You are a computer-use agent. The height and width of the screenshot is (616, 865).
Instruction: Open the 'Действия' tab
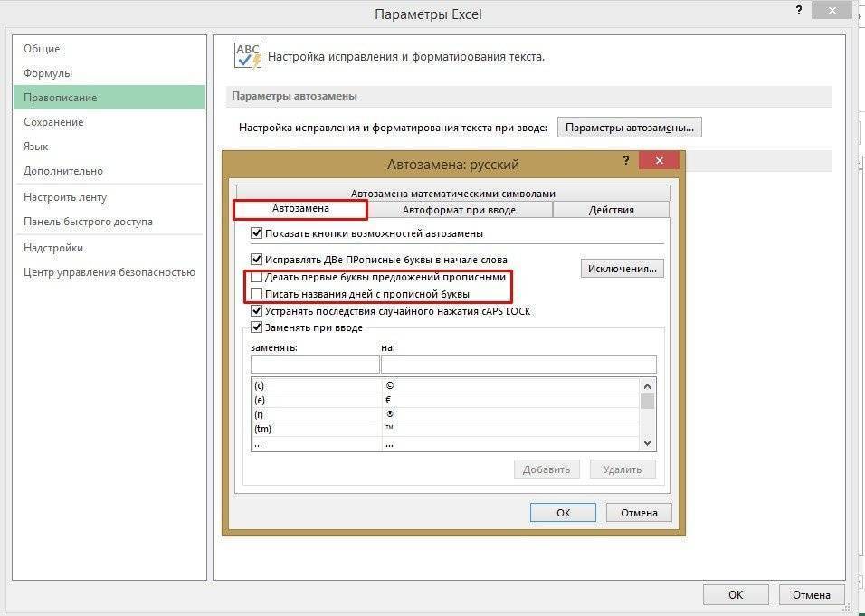click(x=611, y=209)
